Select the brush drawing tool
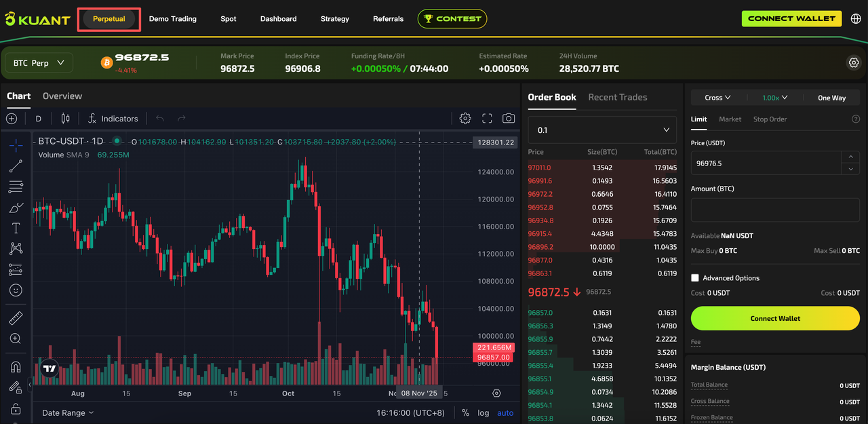868x424 pixels. click(16, 208)
